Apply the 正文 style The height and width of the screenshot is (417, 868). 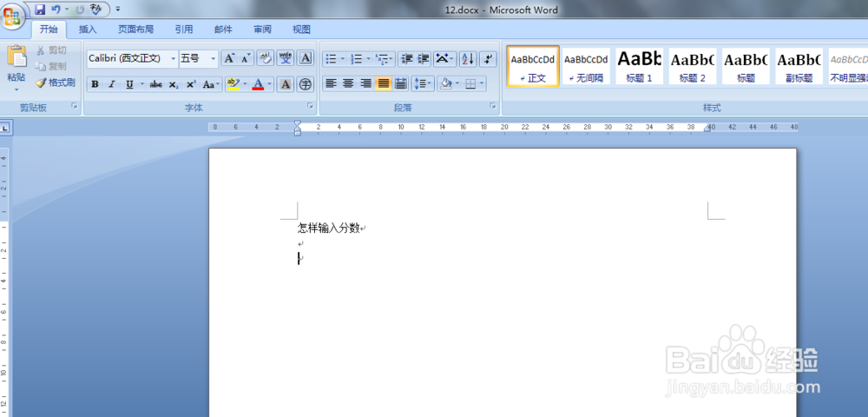(x=533, y=66)
